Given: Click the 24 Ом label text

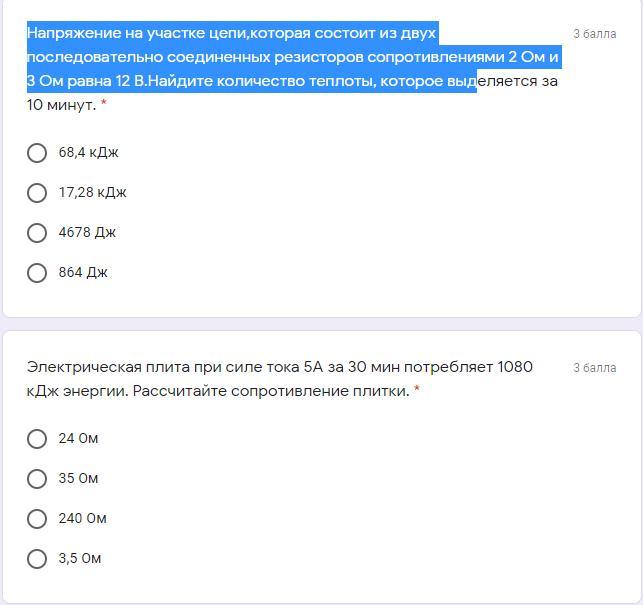Looking at the screenshot, I should [x=78, y=438].
